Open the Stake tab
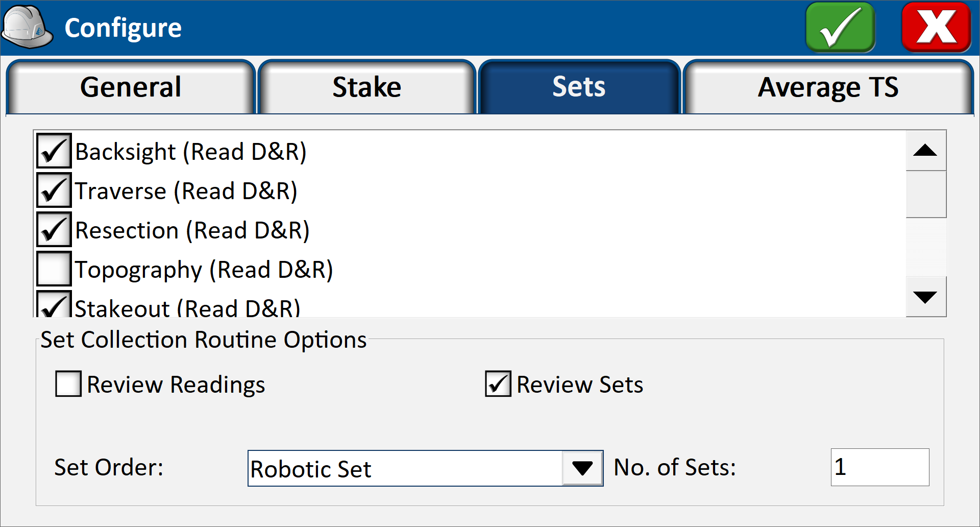The width and height of the screenshot is (980, 527). [367, 87]
